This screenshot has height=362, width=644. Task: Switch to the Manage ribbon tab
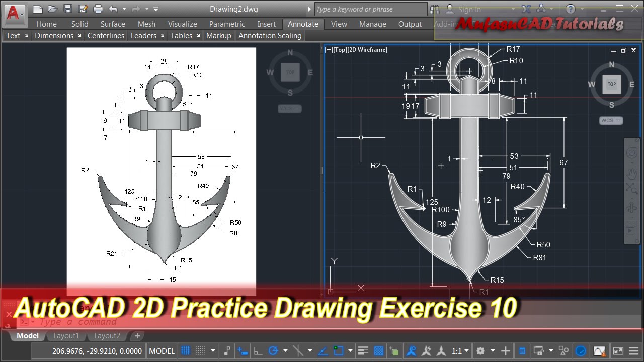pyautogui.click(x=373, y=24)
